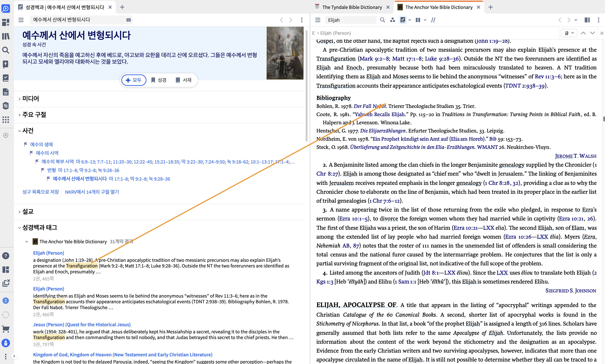
Task: Select the 서재 filter pill
Action: point(183,80)
